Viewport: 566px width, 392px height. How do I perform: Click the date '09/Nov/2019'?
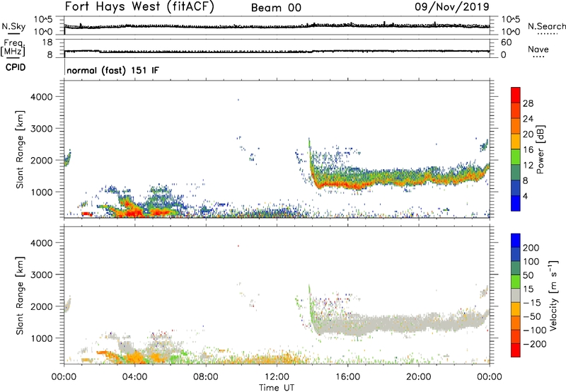[x=452, y=7]
